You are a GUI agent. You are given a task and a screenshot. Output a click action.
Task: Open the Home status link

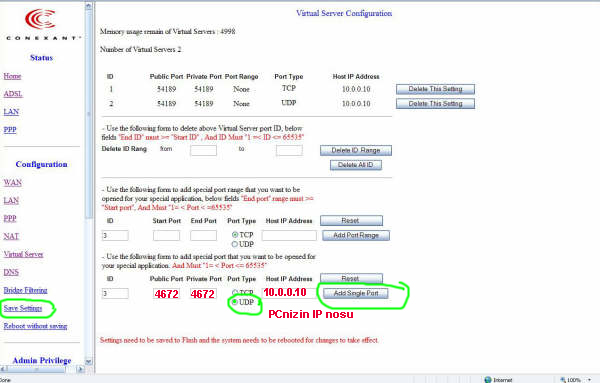pos(12,76)
